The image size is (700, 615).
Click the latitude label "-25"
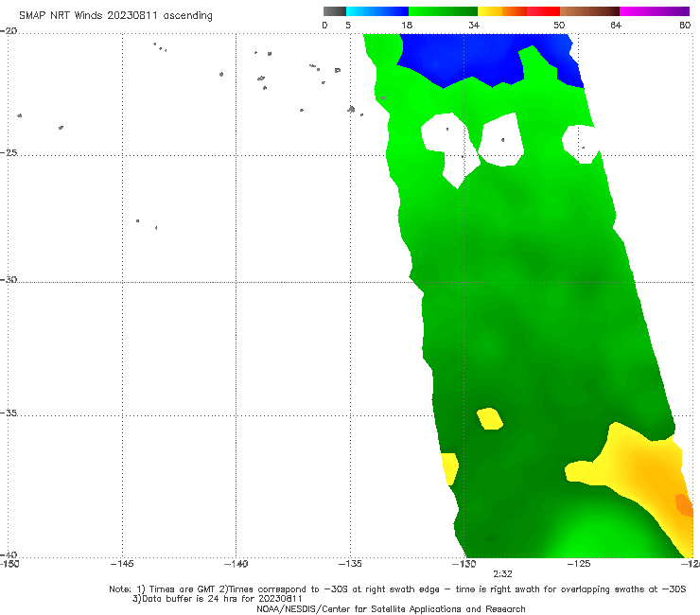tap(9, 152)
